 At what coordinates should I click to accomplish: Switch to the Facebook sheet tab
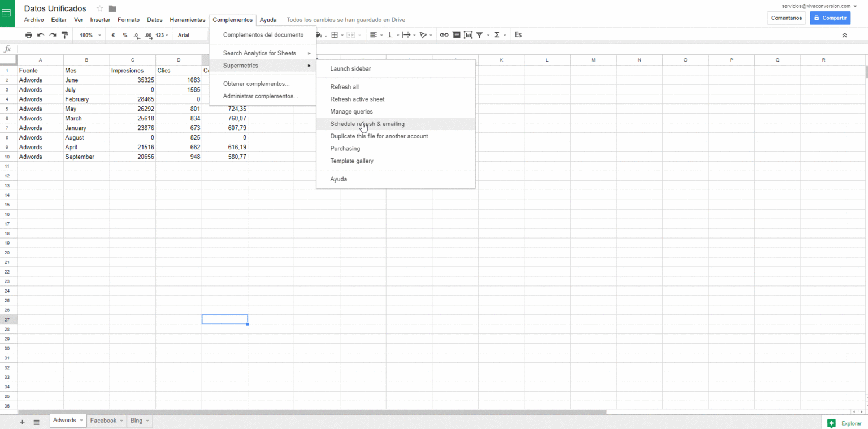pos(103,421)
